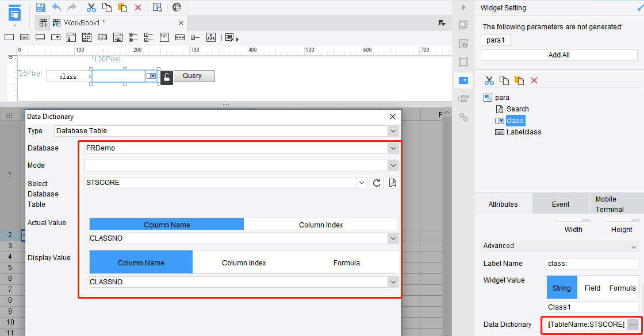Insert a drop-down checkbox widget
This screenshot has width=644, height=336.
coord(71,37)
